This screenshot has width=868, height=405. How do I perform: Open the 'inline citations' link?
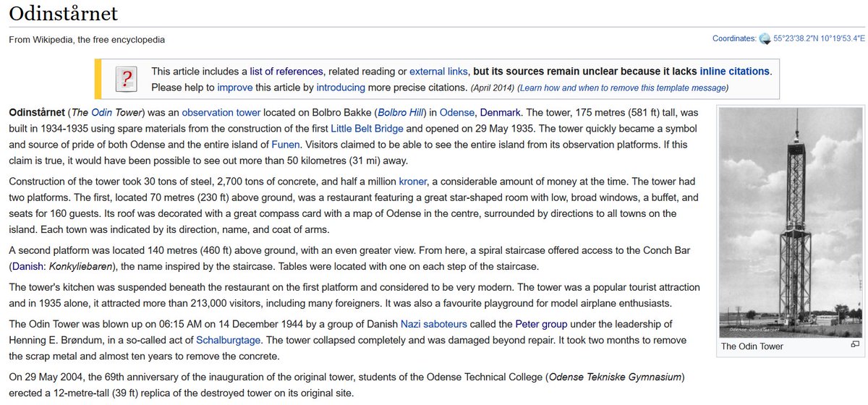(x=734, y=71)
